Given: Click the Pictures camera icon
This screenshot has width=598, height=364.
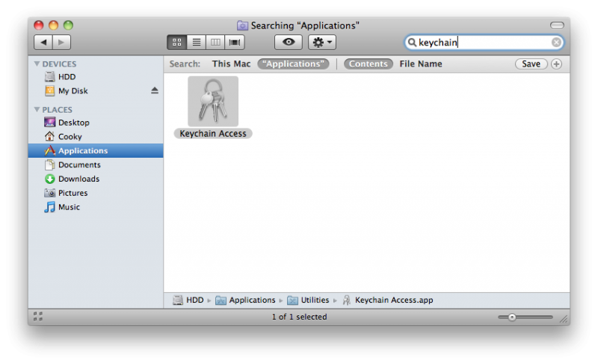Looking at the screenshot, I should 49,193.
